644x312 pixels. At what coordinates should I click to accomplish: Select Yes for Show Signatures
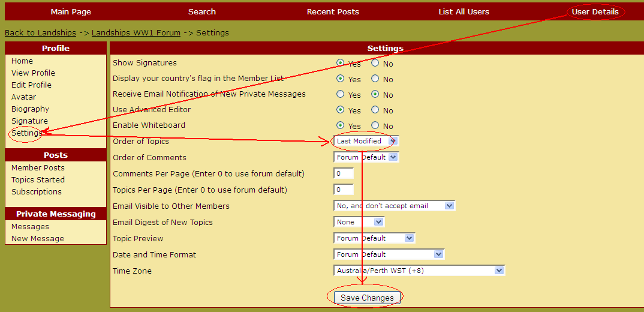(341, 63)
